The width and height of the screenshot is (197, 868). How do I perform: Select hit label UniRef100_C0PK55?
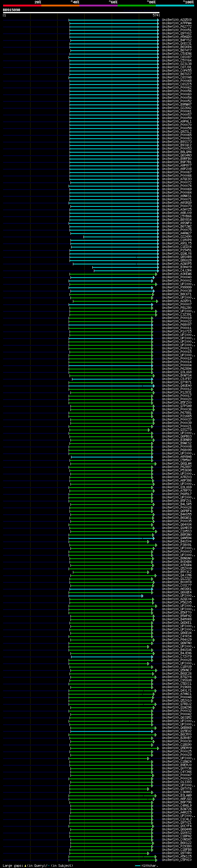pos(177,71)
